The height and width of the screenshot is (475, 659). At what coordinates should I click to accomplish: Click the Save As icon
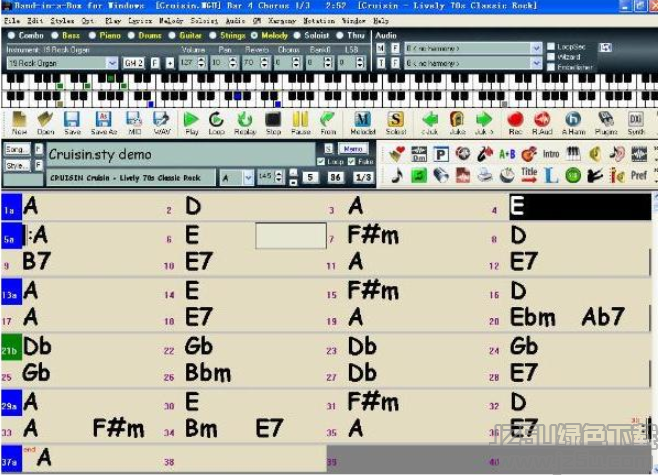point(103,123)
